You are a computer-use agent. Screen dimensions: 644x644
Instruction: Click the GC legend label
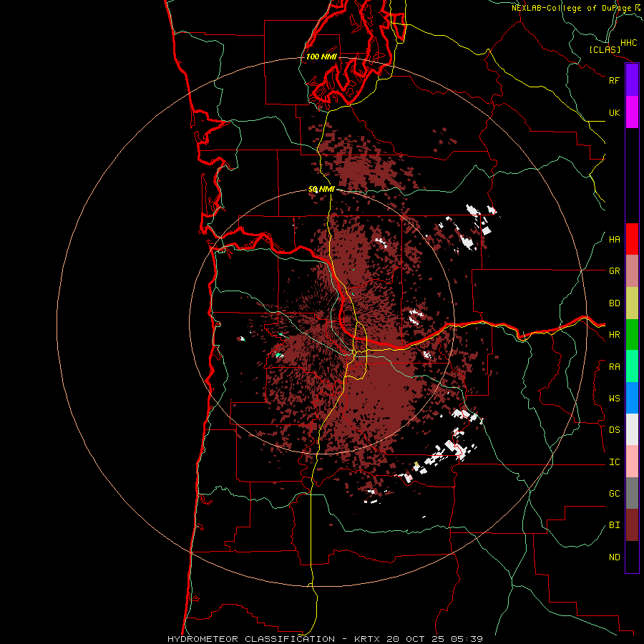[x=614, y=494]
